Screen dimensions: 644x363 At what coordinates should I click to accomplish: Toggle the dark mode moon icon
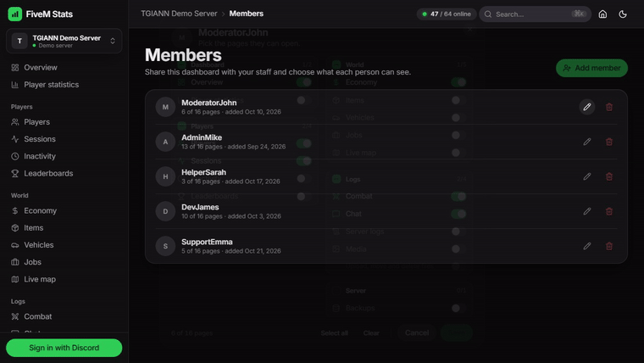pyautogui.click(x=623, y=14)
